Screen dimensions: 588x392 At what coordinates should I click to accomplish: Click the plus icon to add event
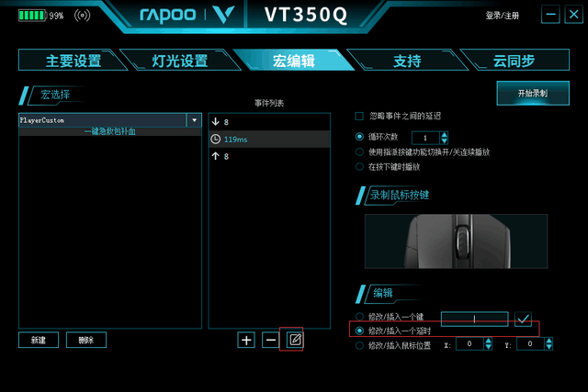point(246,340)
